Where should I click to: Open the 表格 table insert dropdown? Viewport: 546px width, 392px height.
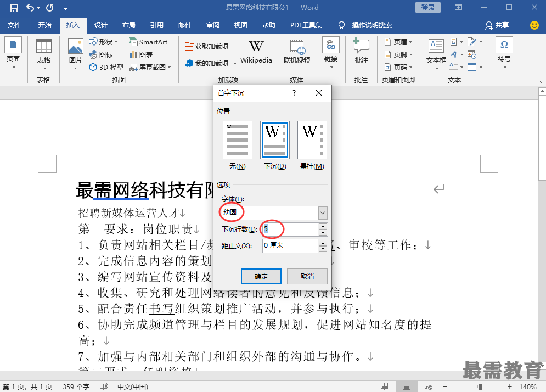point(44,55)
